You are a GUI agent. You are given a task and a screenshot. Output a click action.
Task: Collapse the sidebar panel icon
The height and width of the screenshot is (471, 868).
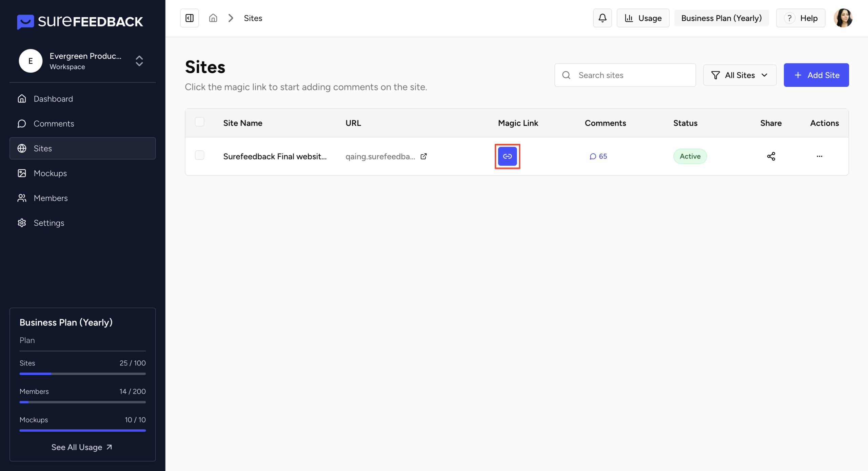click(x=190, y=18)
